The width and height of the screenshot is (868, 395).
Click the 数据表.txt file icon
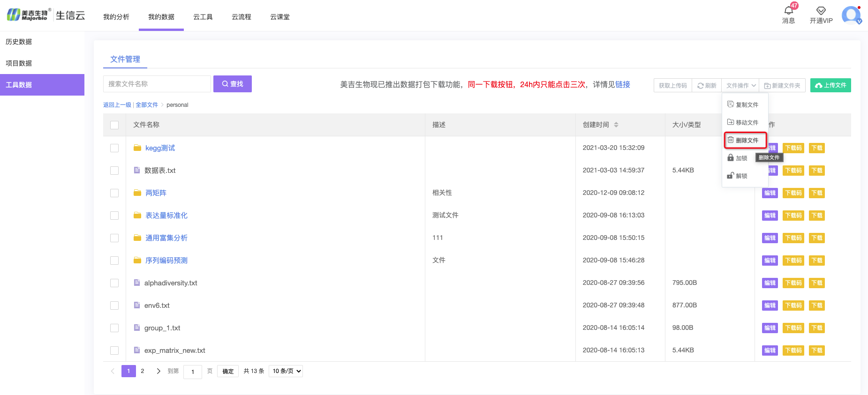point(137,170)
